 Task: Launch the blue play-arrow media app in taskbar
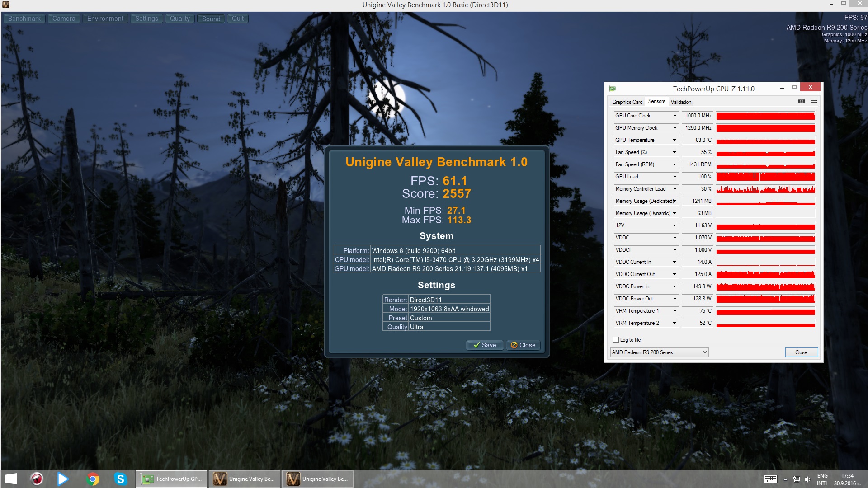[63, 479]
